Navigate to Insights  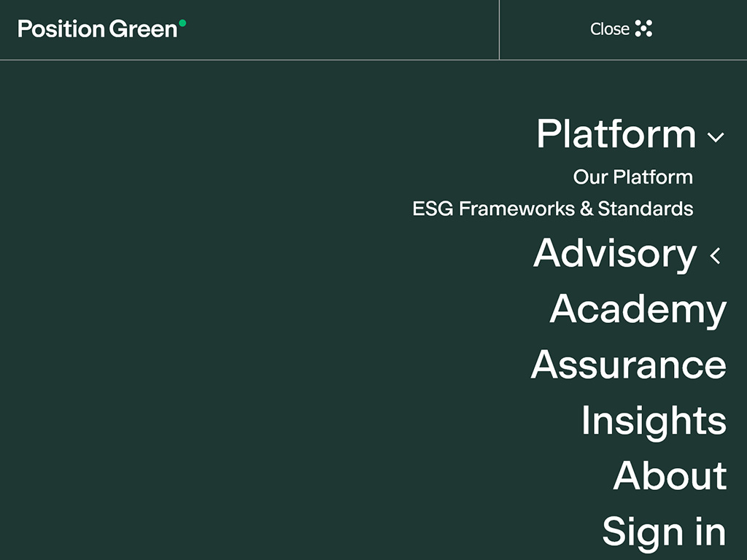tap(654, 421)
